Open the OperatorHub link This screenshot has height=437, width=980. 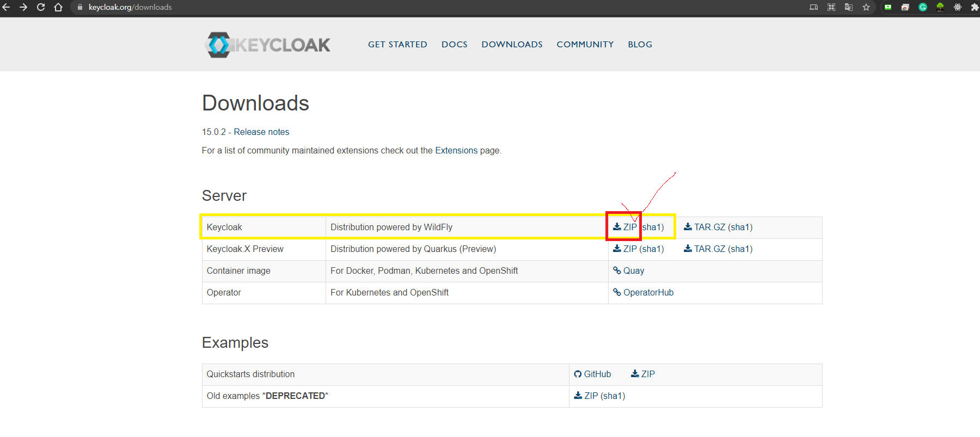[x=644, y=292]
